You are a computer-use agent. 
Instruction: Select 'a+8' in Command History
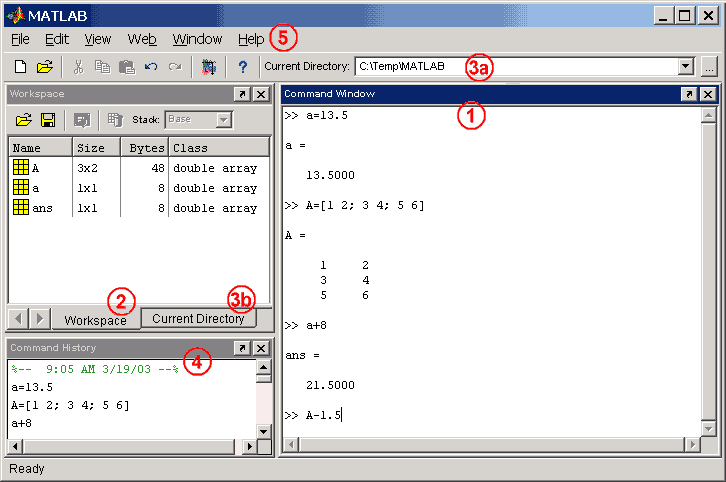point(21,423)
